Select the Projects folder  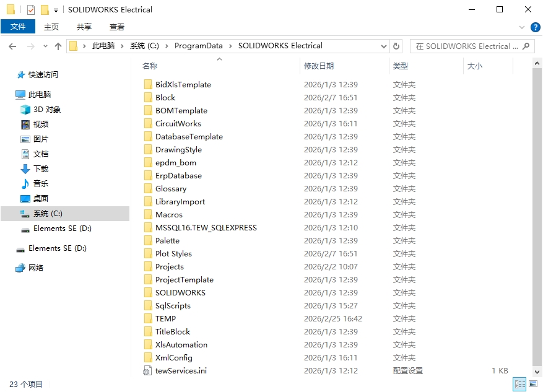click(x=169, y=266)
